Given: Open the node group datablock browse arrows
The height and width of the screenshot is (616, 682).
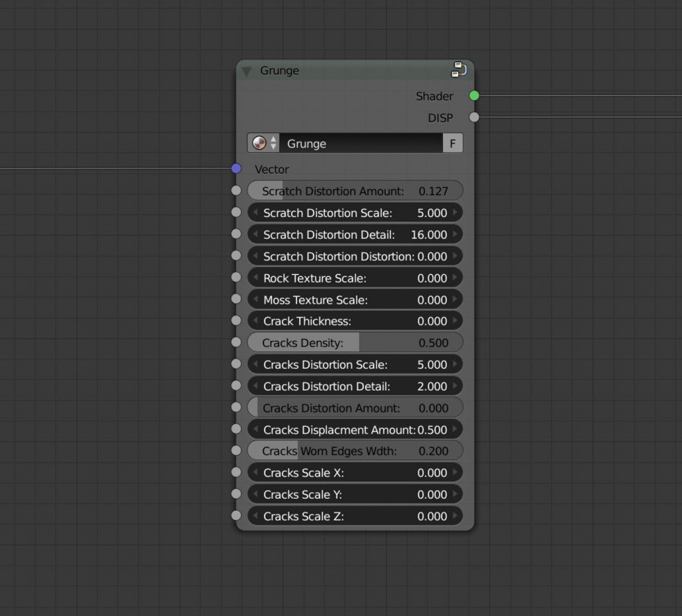Looking at the screenshot, I should (274, 143).
